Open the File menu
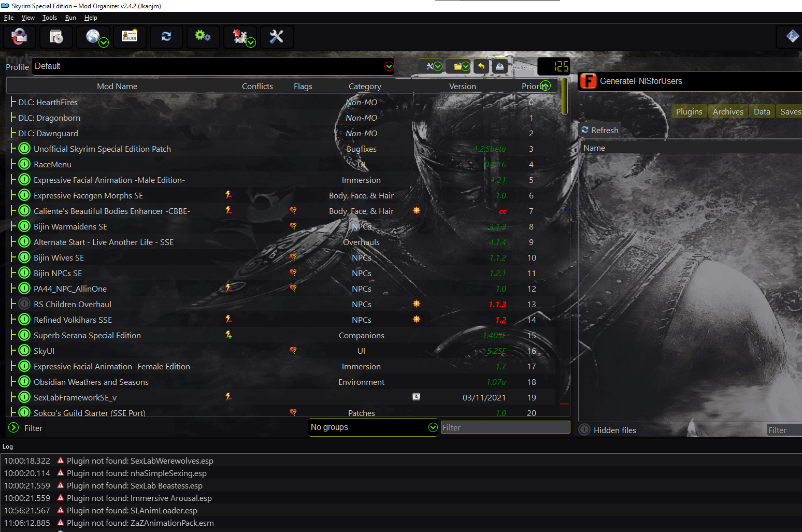Screen dimensions: 802x532 8,18
